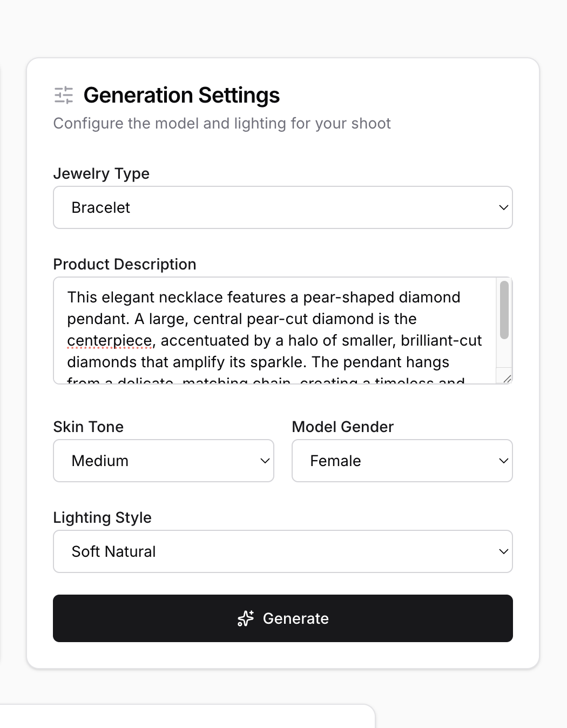The image size is (567, 728).
Task: Click inside the Product Description text area
Action: point(274,330)
